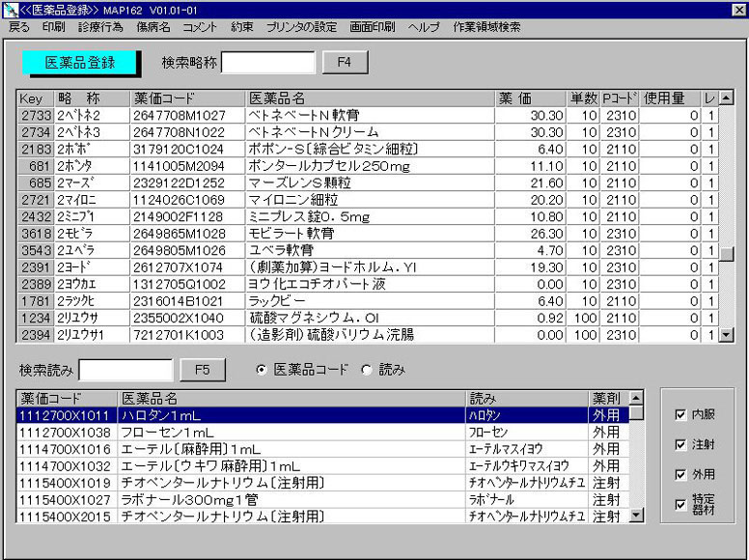Click the 作業領域検索 menu item
Screen dimensions: 749x560
tap(486, 27)
